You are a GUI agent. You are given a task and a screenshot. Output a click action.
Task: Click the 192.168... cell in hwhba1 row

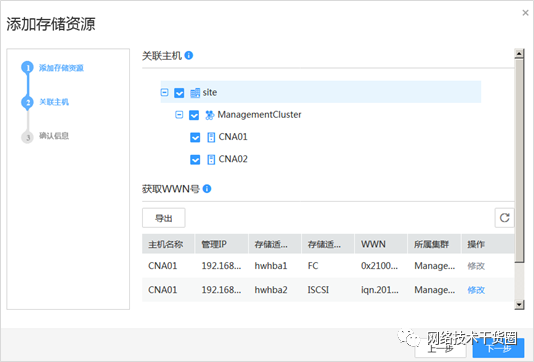click(221, 266)
